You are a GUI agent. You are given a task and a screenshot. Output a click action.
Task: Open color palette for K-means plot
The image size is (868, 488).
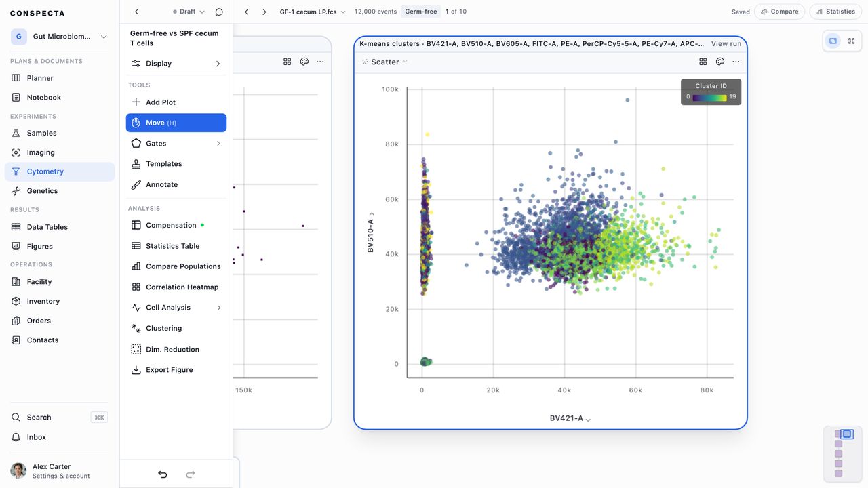(x=720, y=62)
